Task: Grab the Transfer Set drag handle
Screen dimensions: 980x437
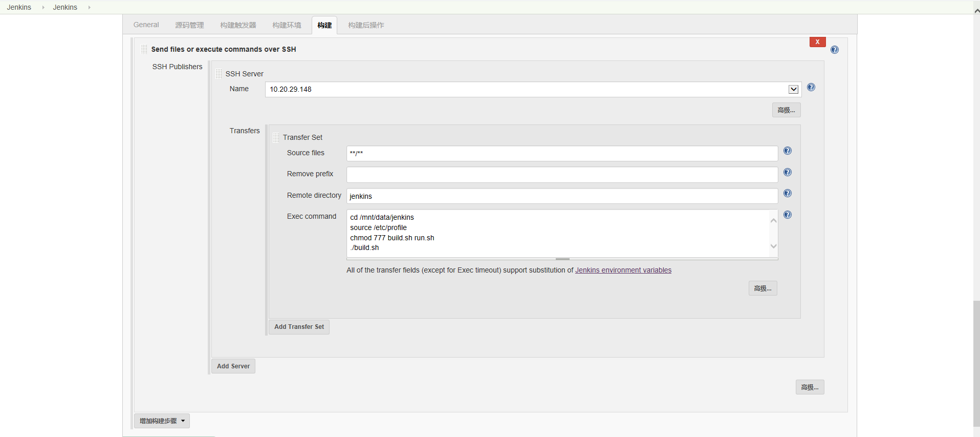Action: pos(276,137)
